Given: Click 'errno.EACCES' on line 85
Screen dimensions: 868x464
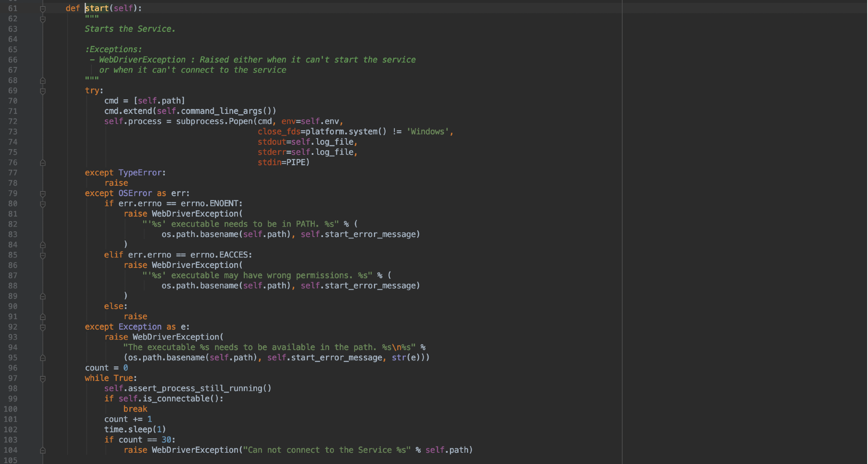Looking at the screenshot, I should pyautogui.click(x=219, y=255).
